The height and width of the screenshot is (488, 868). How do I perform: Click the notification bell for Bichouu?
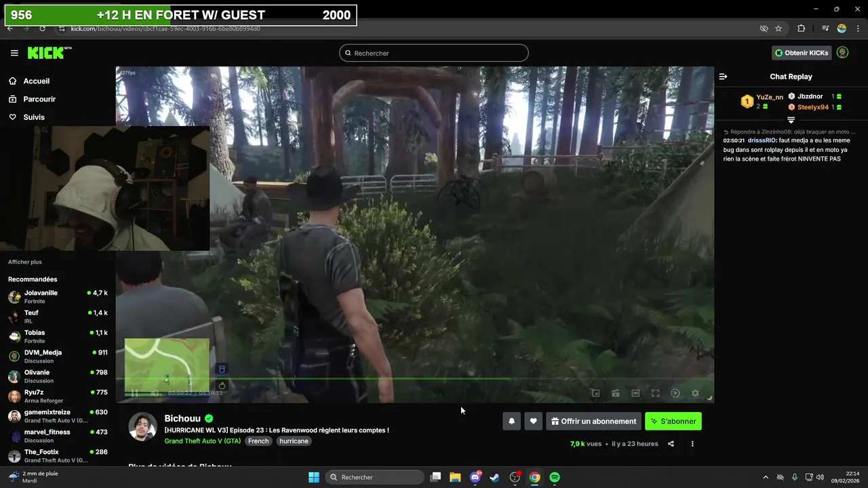coord(512,422)
